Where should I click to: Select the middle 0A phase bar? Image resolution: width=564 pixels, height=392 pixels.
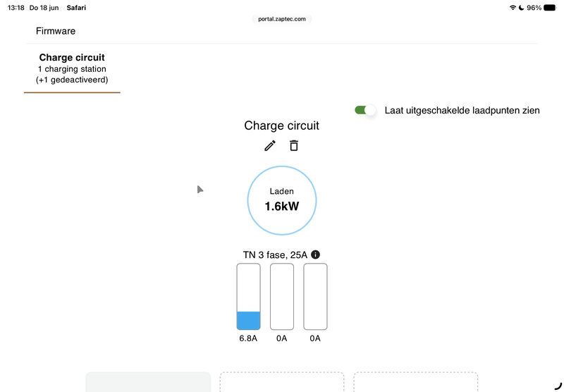(281, 297)
